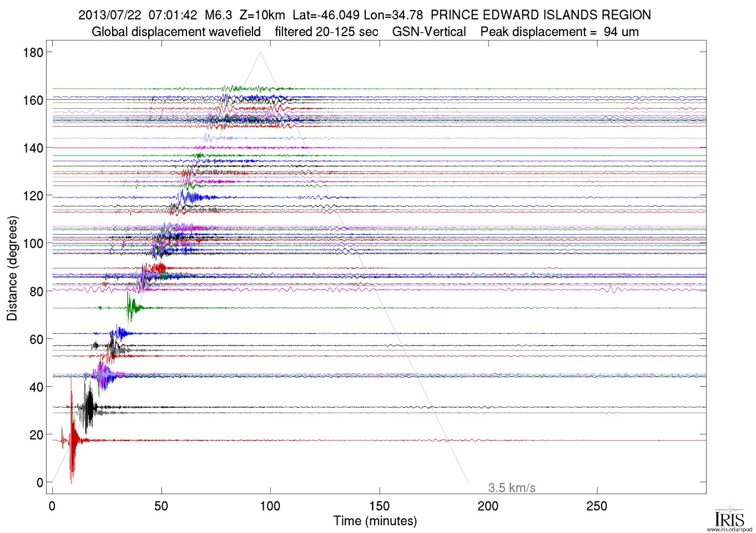Image resolution: width=756 pixels, height=533 pixels.
Task: Click the Global displacement wavefield subtitle text
Action: (x=176, y=32)
